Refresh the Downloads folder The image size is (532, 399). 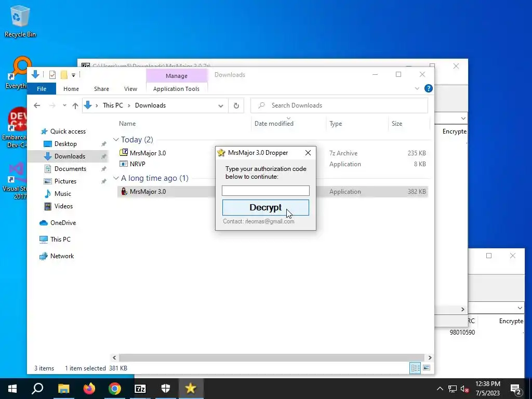click(236, 105)
